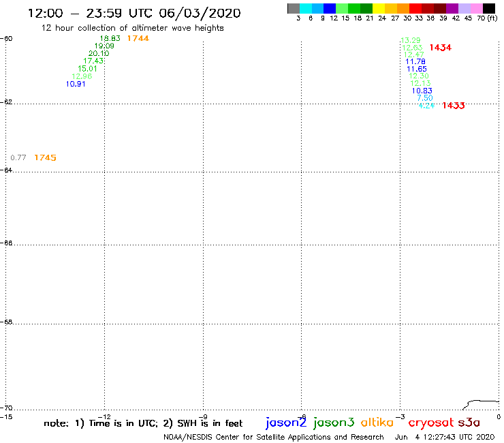The image size is (504, 443).
Task: Click the subtitle '12 hour collection of altimeter wave heights'
Action: [x=132, y=28]
